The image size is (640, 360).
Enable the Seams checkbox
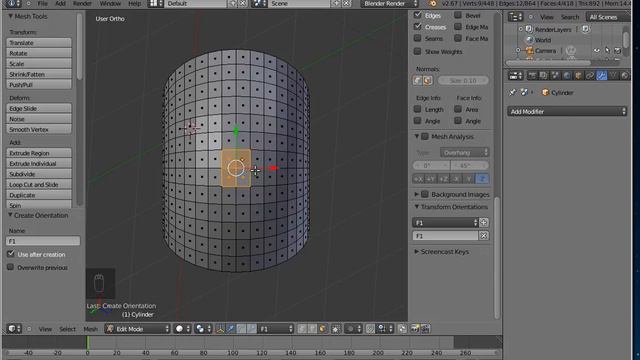click(417, 38)
